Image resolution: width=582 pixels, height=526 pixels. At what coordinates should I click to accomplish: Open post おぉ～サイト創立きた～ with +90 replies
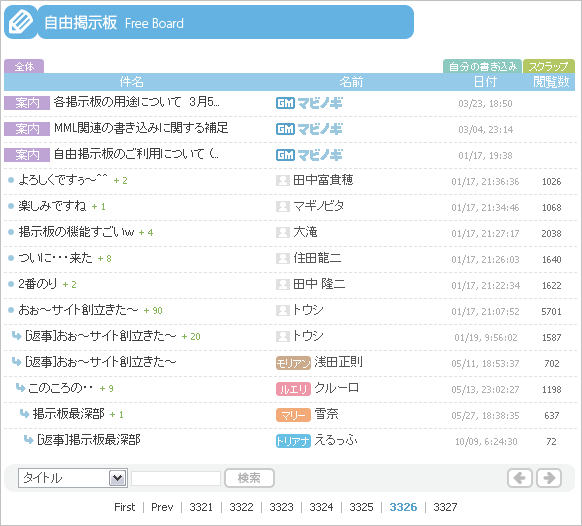pos(78,310)
